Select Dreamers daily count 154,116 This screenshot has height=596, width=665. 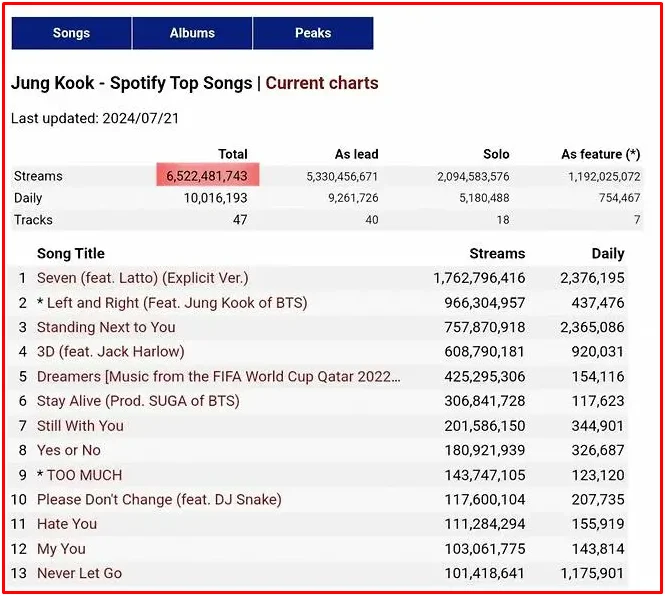click(x=598, y=377)
